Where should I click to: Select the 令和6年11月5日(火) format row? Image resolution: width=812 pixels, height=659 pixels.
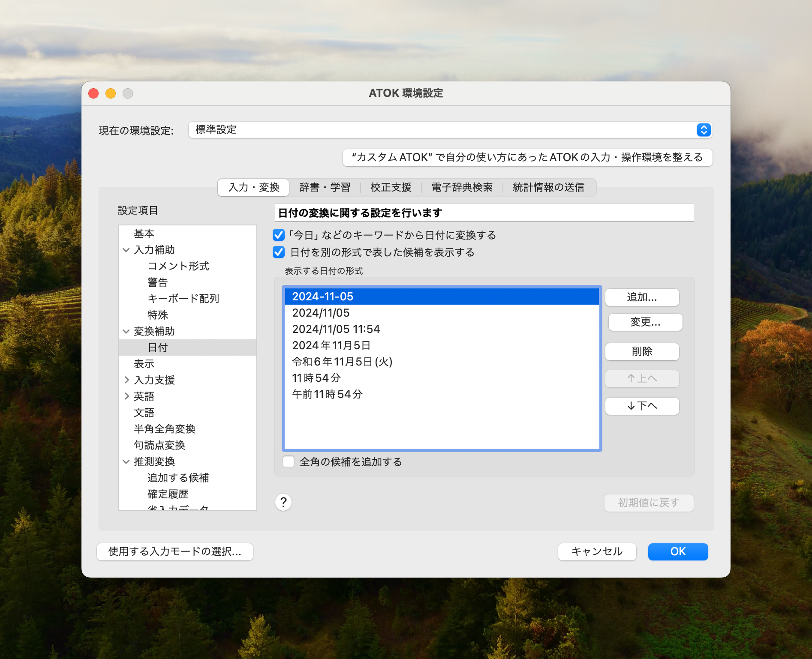[442, 362]
